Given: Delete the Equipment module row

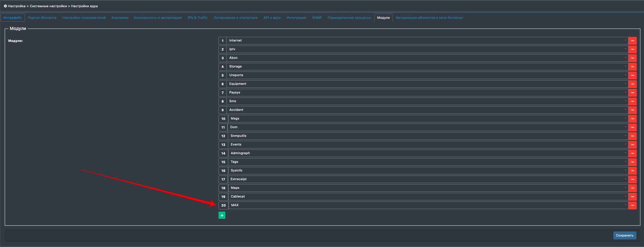Looking at the screenshot, I should pos(632,84).
